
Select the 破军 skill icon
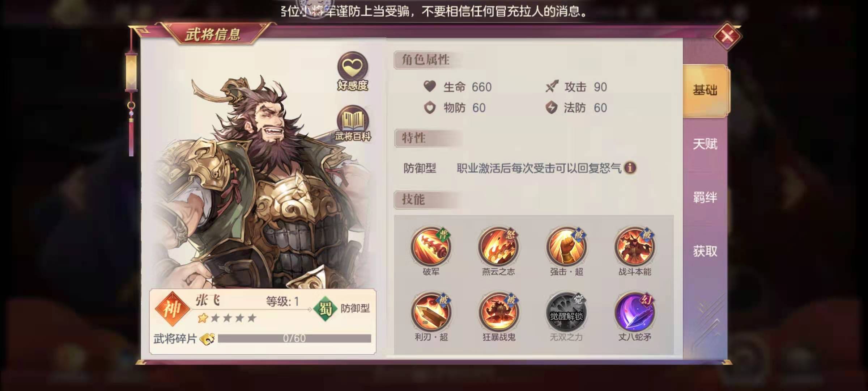pos(431,247)
